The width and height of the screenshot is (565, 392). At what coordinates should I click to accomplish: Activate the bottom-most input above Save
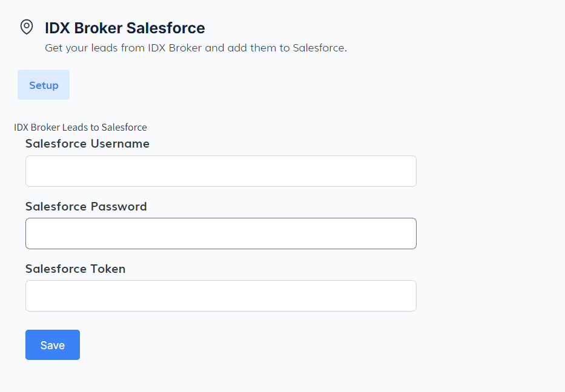point(220,296)
